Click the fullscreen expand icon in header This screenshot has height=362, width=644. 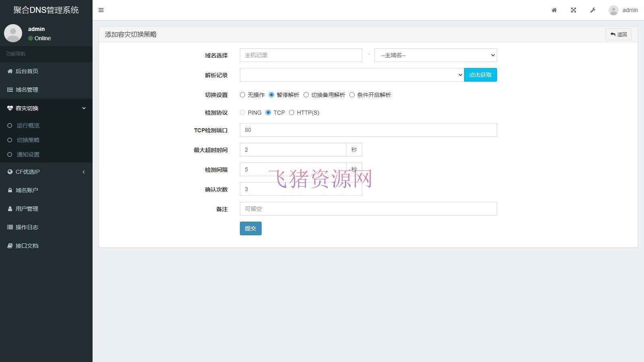(573, 10)
